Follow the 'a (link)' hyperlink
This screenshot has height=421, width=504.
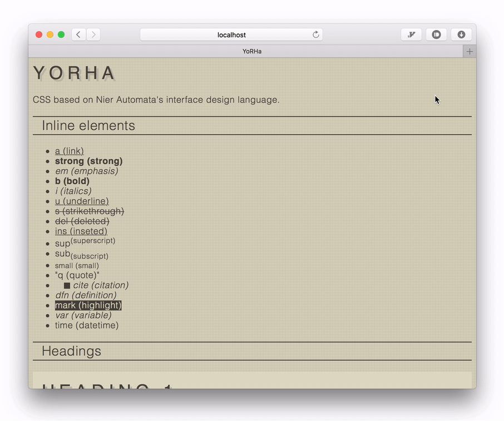pyautogui.click(x=70, y=151)
